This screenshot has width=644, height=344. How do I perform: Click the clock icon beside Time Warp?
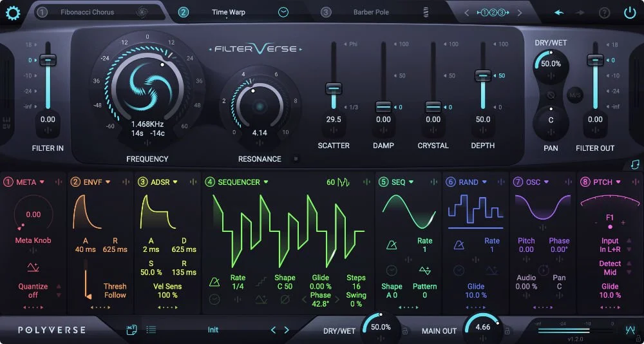(283, 12)
